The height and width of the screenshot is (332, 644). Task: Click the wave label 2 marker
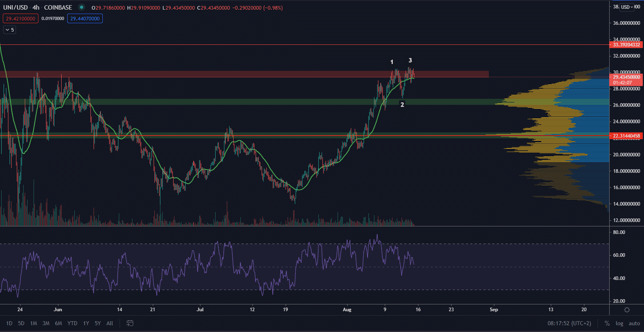[402, 104]
